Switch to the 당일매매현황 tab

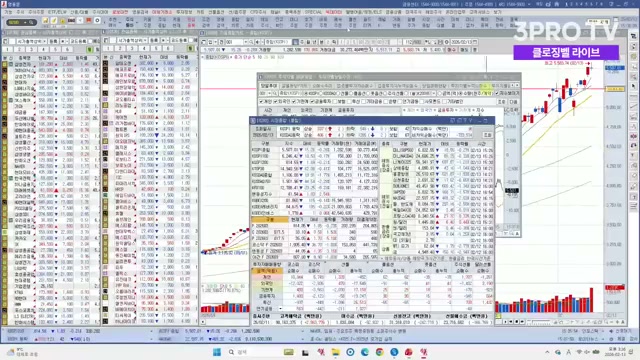click(434, 86)
